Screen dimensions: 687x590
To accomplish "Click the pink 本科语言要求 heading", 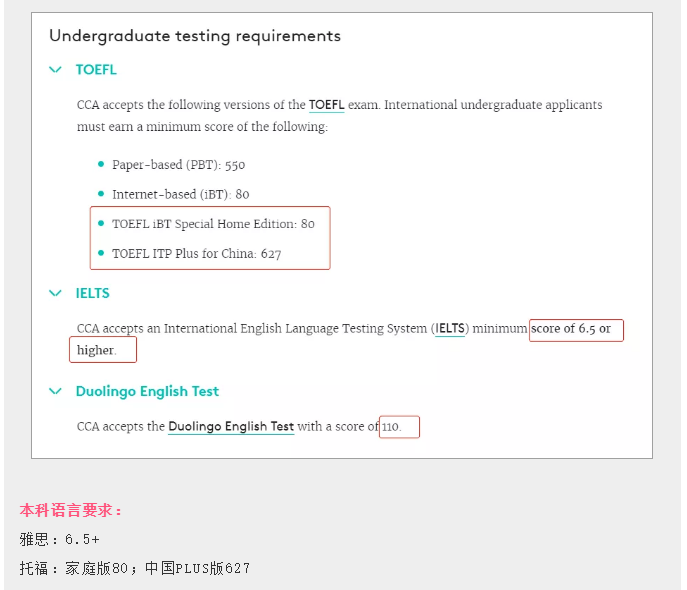I will coord(70,510).
